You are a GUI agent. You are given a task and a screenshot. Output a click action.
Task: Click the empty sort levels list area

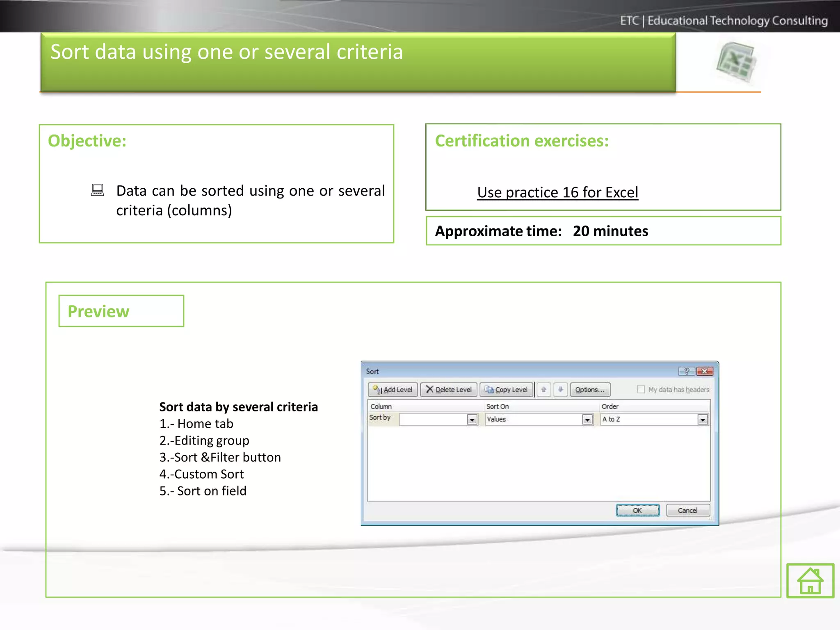tap(539, 463)
